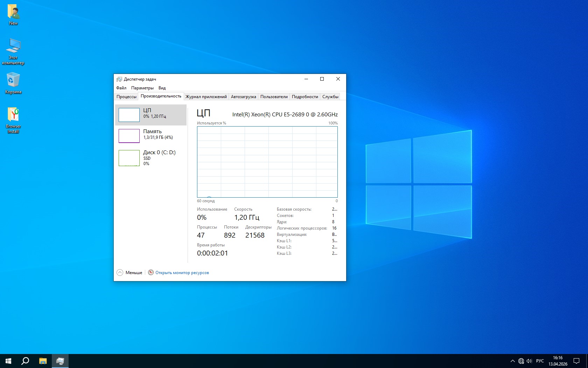Select the This PC desktop icon
This screenshot has height=368, width=588.
[x=13, y=51]
